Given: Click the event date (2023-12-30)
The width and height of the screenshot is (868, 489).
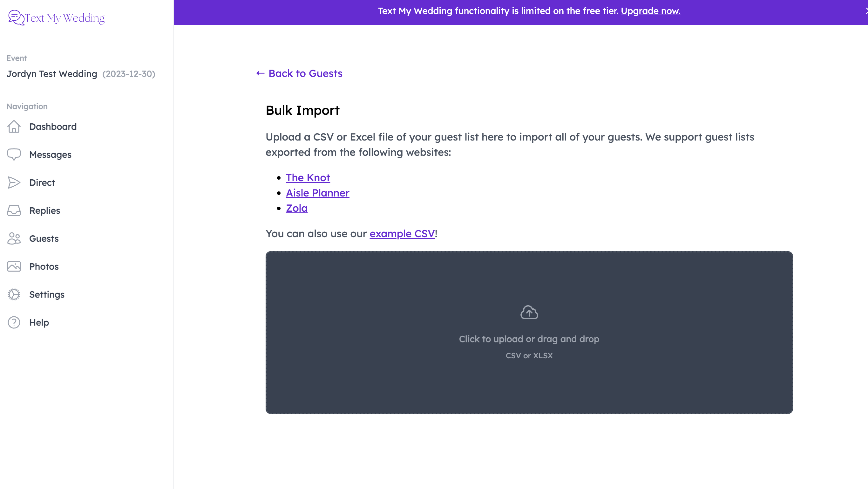Looking at the screenshot, I should click(129, 74).
